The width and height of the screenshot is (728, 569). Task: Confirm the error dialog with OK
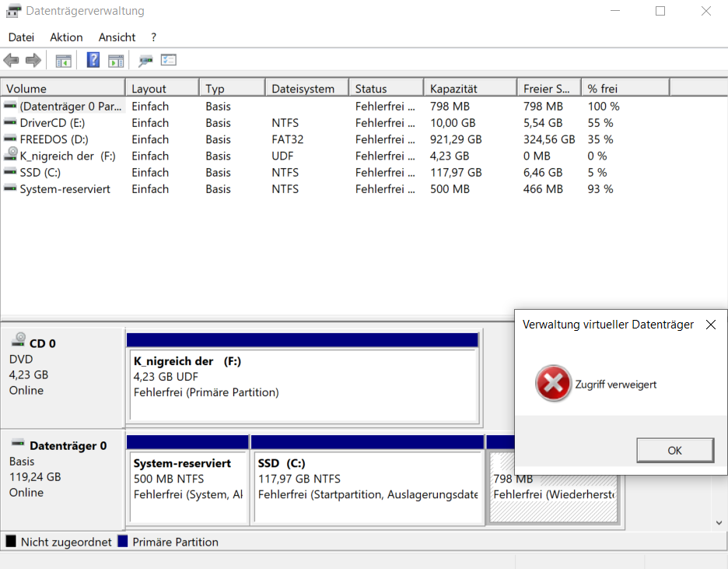point(675,450)
